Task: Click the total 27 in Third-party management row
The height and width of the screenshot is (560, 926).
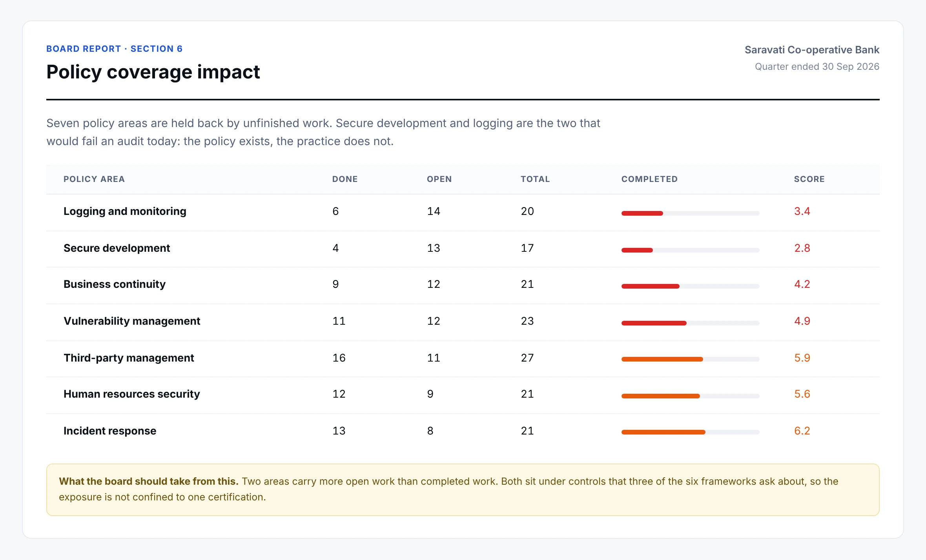Action: tap(527, 358)
